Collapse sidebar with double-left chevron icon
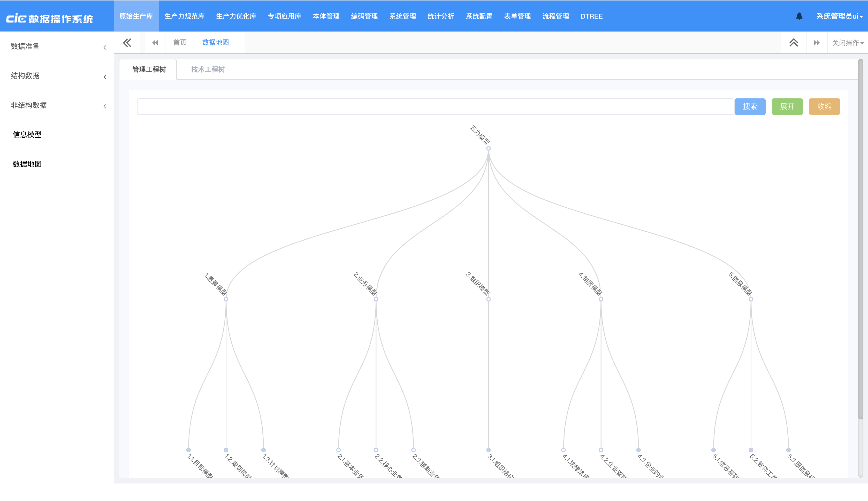Image resolution: width=868 pixels, height=501 pixels. (127, 43)
